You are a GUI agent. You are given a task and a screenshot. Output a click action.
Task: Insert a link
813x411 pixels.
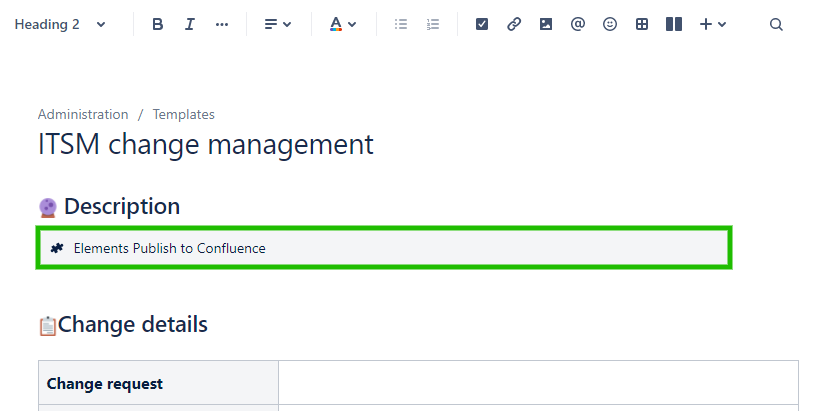click(x=514, y=24)
